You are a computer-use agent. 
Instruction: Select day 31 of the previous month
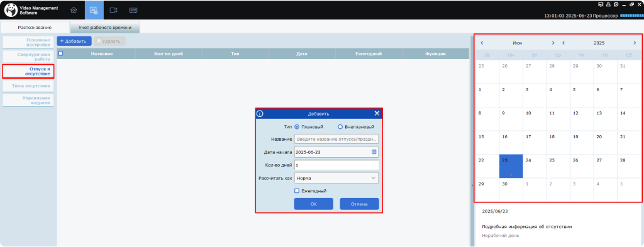pyautogui.click(x=629, y=72)
